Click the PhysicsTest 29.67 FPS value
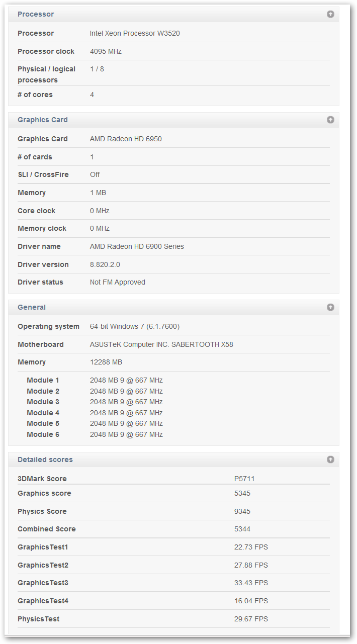Viewport: 357px width, 644px height. pos(251,619)
